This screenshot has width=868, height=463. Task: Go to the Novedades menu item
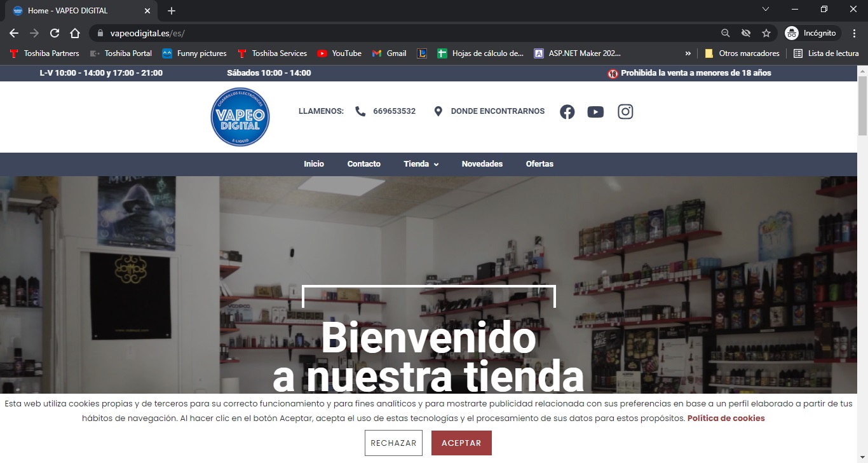pos(482,164)
